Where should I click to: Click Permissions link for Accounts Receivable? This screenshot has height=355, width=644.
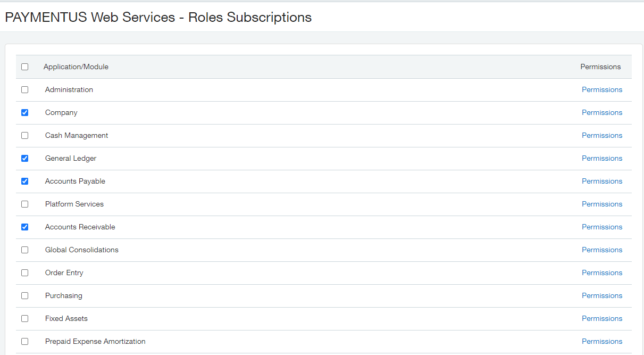[x=601, y=227]
